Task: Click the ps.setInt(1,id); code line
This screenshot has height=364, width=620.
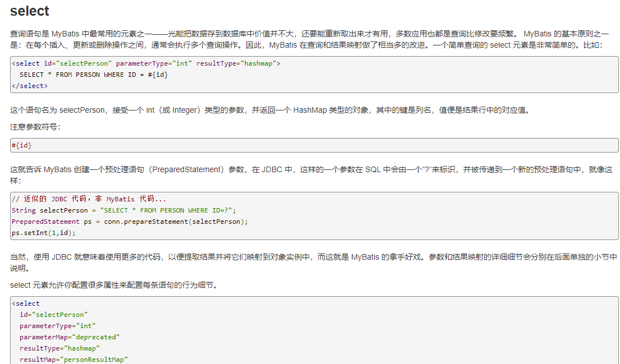Action: click(x=44, y=233)
